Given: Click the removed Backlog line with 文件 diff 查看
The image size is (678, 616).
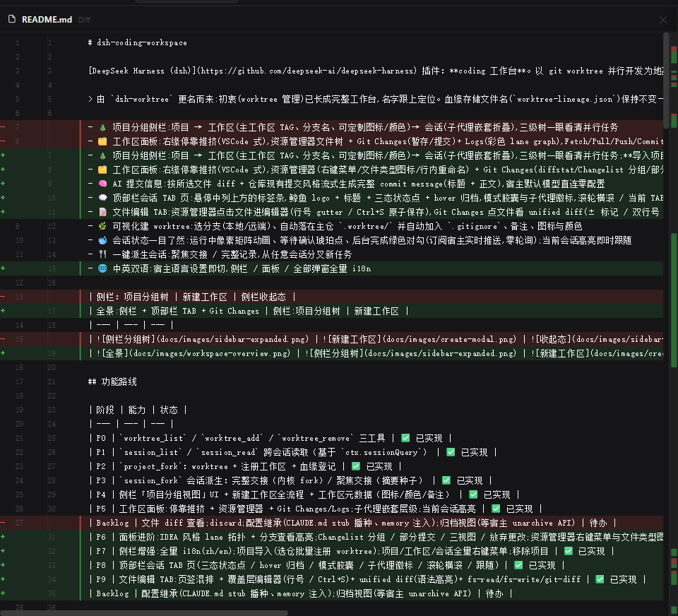Looking at the screenshot, I should pos(352,523).
